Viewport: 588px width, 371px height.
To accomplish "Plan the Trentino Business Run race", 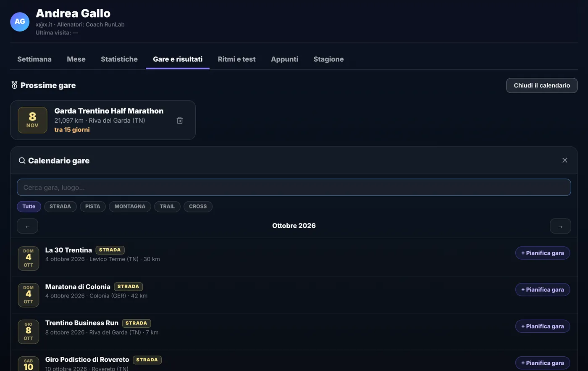I will [543, 326].
